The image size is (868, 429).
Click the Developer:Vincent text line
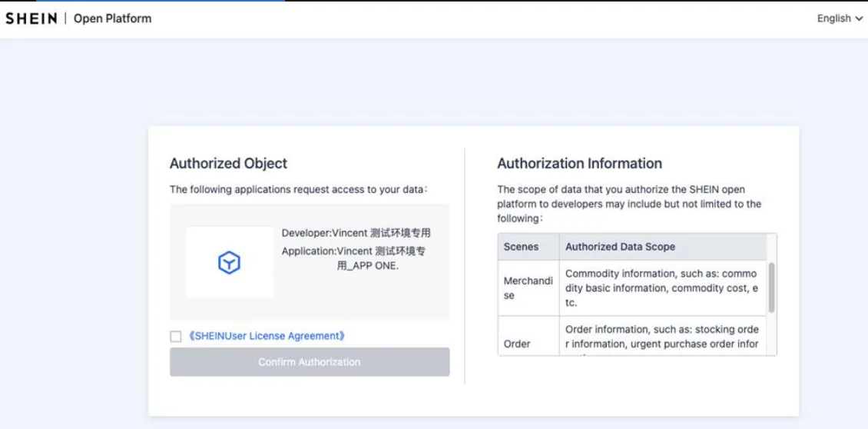coord(356,233)
